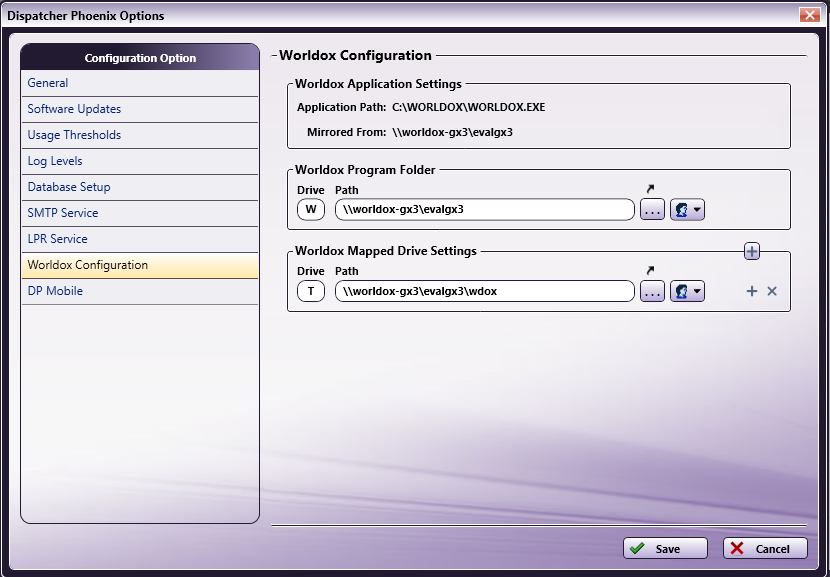Select LPR Service in the sidebar
The width and height of the screenshot is (830, 577).
(x=140, y=239)
